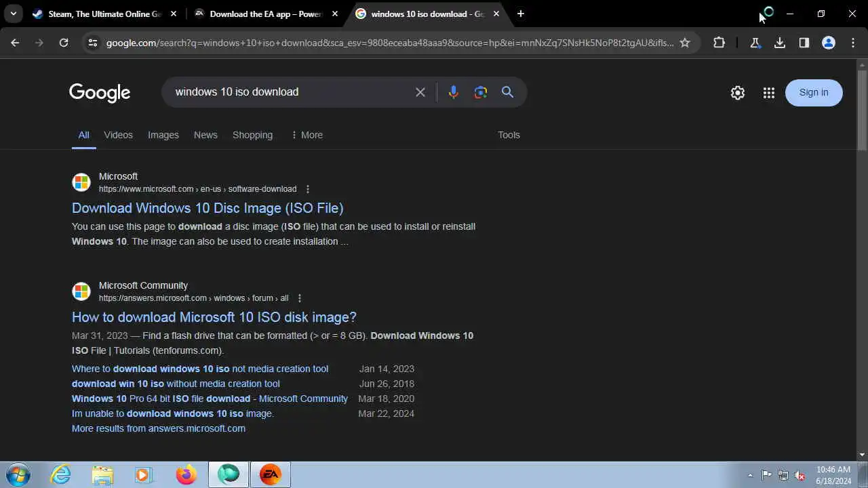Submit search with magnifier icon

tap(507, 92)
